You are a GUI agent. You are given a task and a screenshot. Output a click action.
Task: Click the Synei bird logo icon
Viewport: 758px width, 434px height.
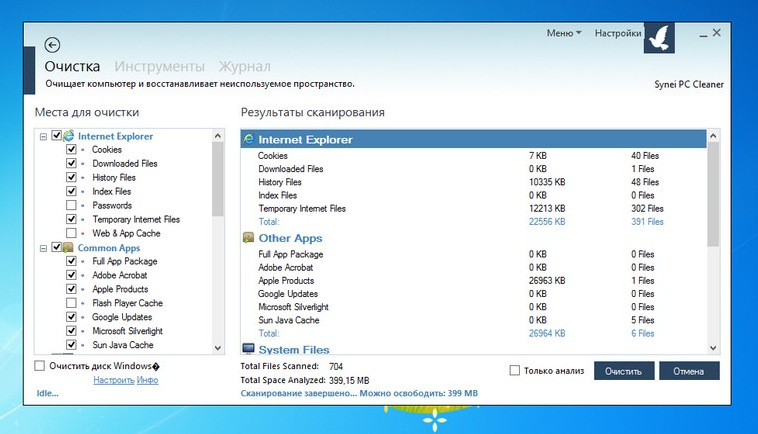coord(659,38)
